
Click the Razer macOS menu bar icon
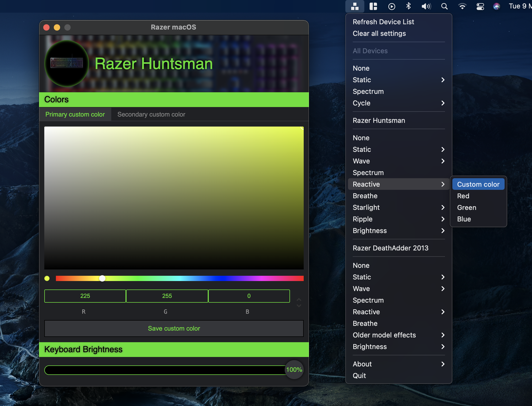pyautogui.click(x=355, y=6)
